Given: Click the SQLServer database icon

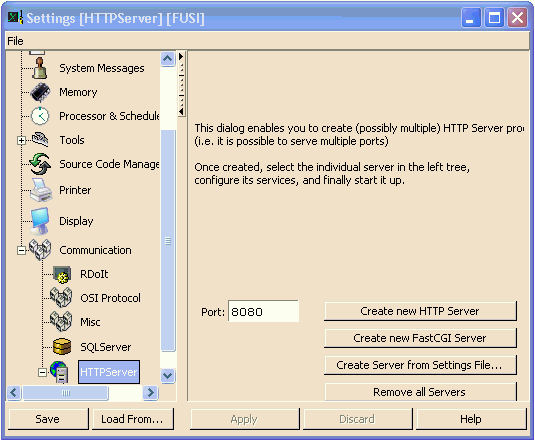Looking at the screenshot, I should pyautogui.click(x=62, y=347).
